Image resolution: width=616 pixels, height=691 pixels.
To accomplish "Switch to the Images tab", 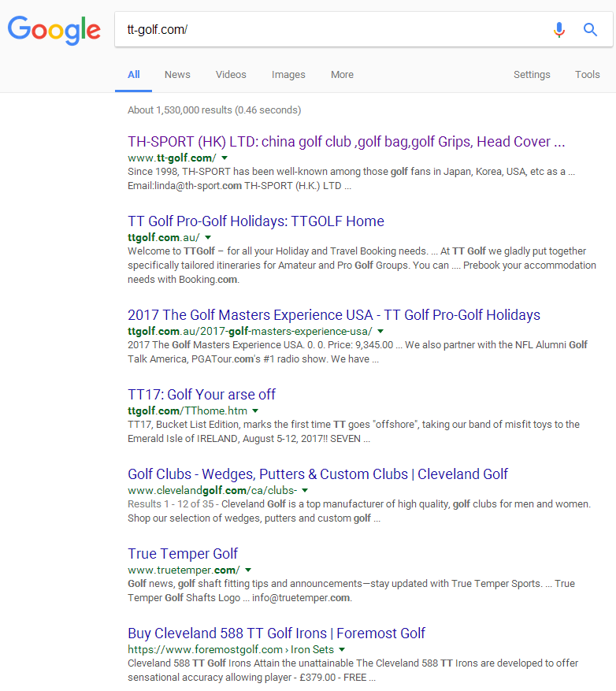I will tap(288, 75).
